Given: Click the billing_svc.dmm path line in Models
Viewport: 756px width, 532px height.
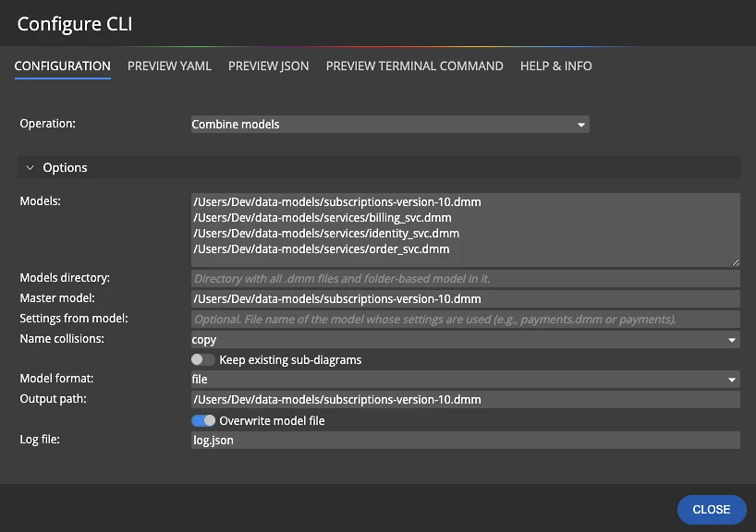Looking at the screenshot, I should pos(322,218).
